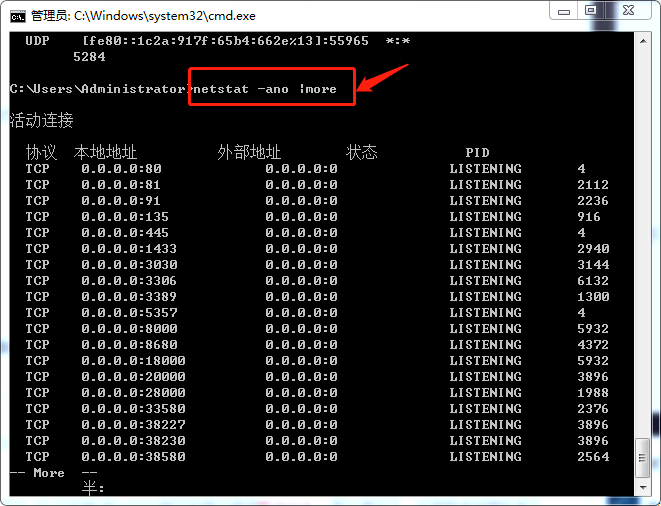Maximize the cmd.exe window
Image resolution: width=661 pixels, height=506 pixels.
(591, 11)
